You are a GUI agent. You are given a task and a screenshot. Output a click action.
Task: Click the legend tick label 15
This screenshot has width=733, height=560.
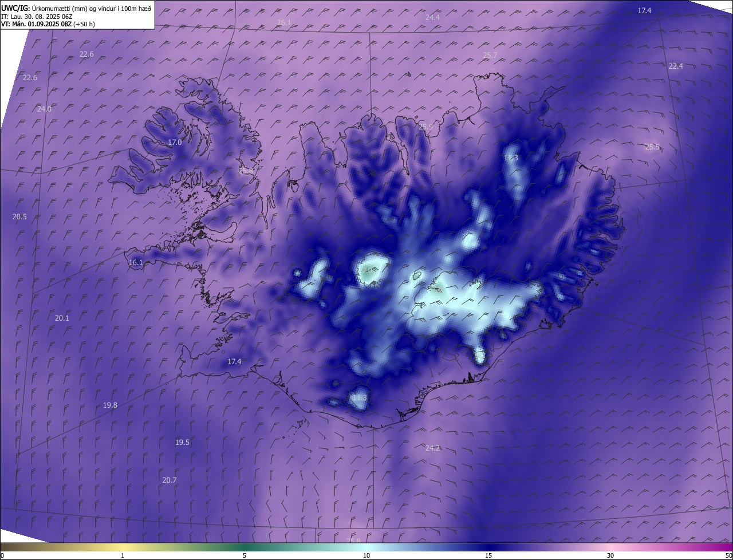click(x=488, y=555)
